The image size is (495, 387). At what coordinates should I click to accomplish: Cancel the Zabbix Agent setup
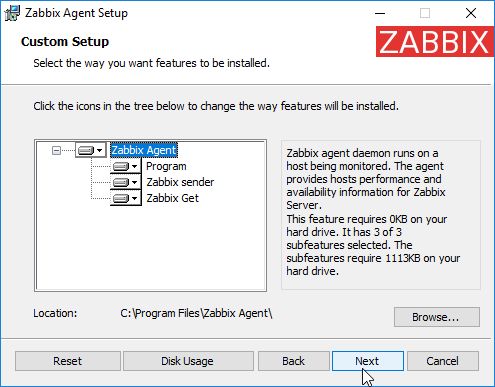443,361
